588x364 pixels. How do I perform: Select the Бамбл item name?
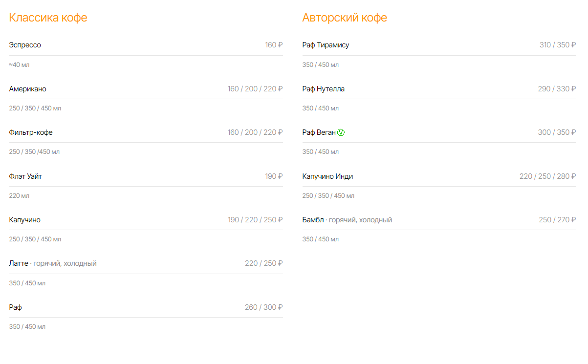point(313,220)
